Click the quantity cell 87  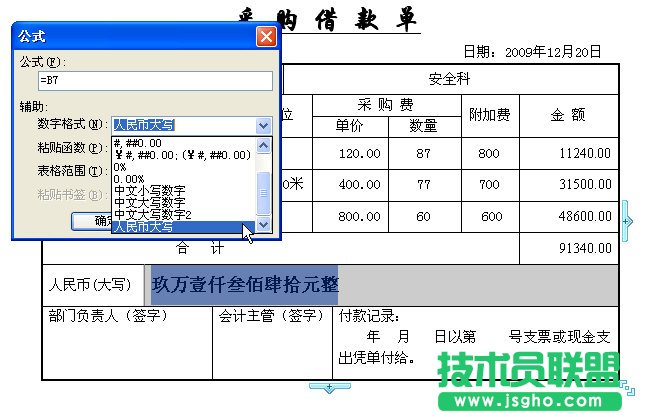(x=423, y=153)
